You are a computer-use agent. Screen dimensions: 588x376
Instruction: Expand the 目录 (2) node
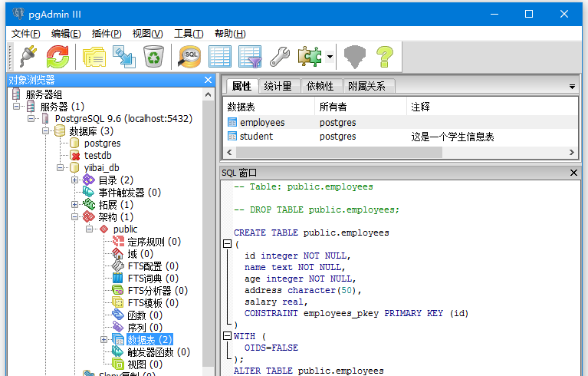pos(74,180)
